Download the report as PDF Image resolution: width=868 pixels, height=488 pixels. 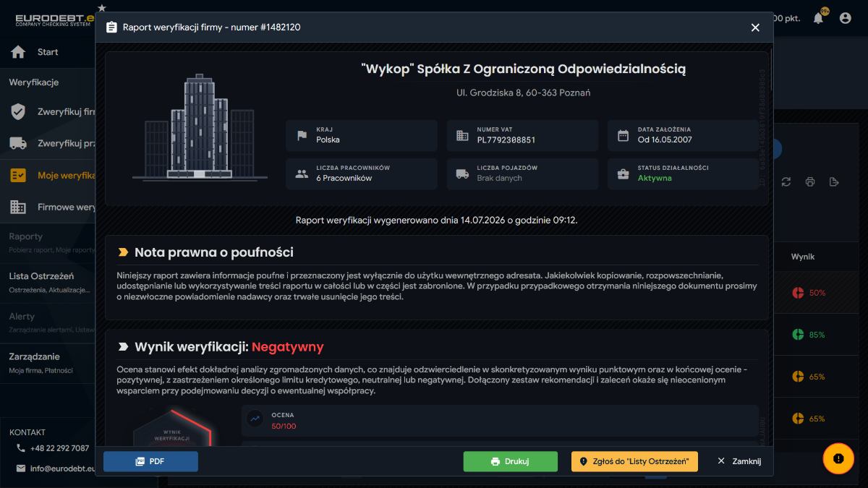(150, 461)
